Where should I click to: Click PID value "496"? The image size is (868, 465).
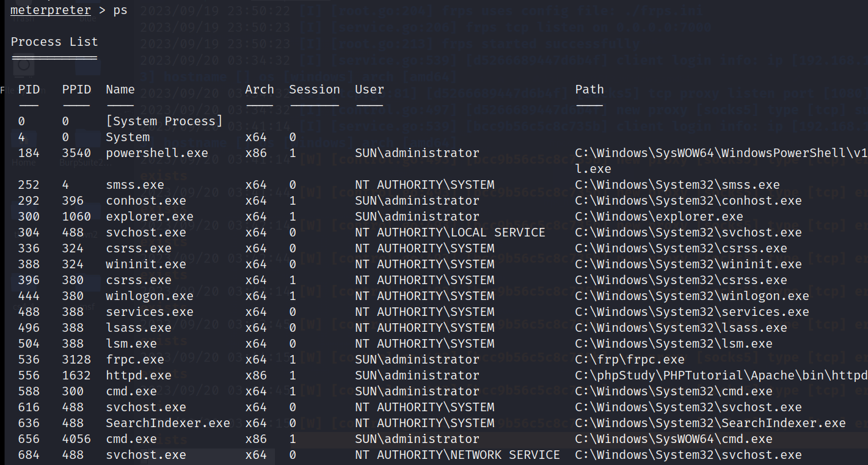coord(29,328)
